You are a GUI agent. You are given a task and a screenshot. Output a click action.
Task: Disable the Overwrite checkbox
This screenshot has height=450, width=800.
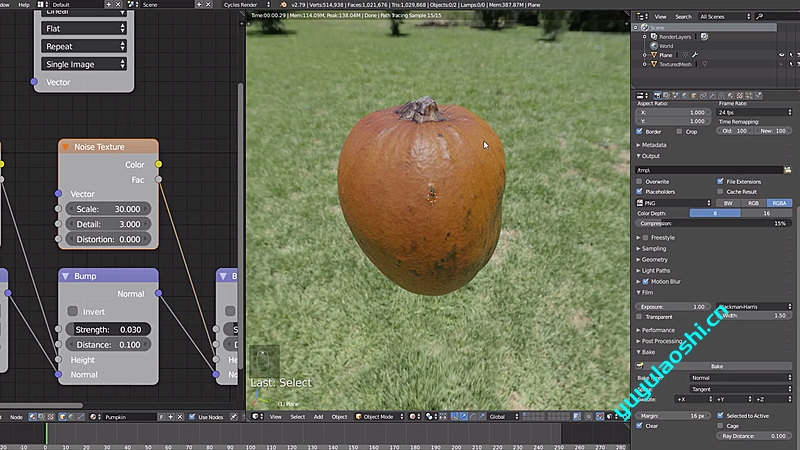[x=639, y=181]
